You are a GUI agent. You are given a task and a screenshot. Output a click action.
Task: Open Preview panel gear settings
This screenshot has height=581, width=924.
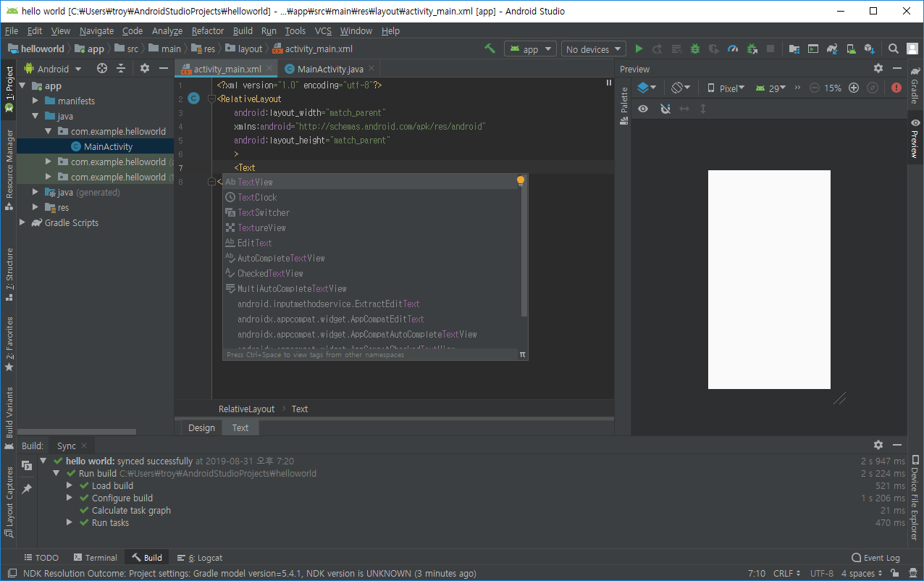(x=878, y=68)
